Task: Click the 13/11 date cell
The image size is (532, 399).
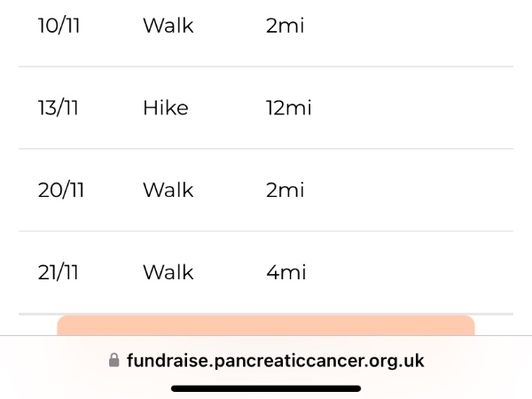Action: [58, 108]
